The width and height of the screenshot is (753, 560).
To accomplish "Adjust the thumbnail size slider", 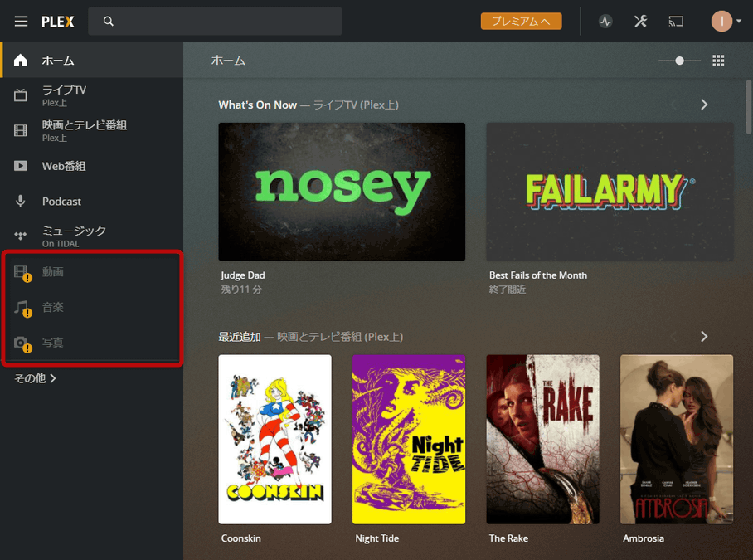I will tap(679, 61).
